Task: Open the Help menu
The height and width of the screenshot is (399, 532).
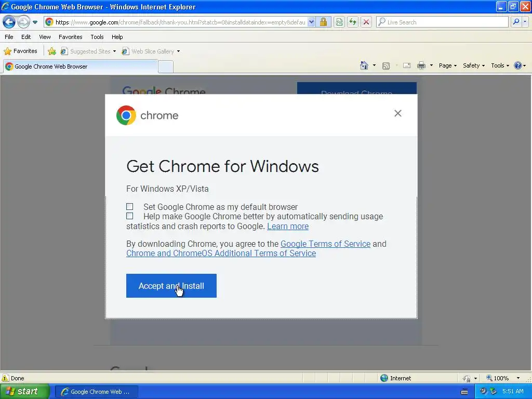Action: click(x=117, y=37)
